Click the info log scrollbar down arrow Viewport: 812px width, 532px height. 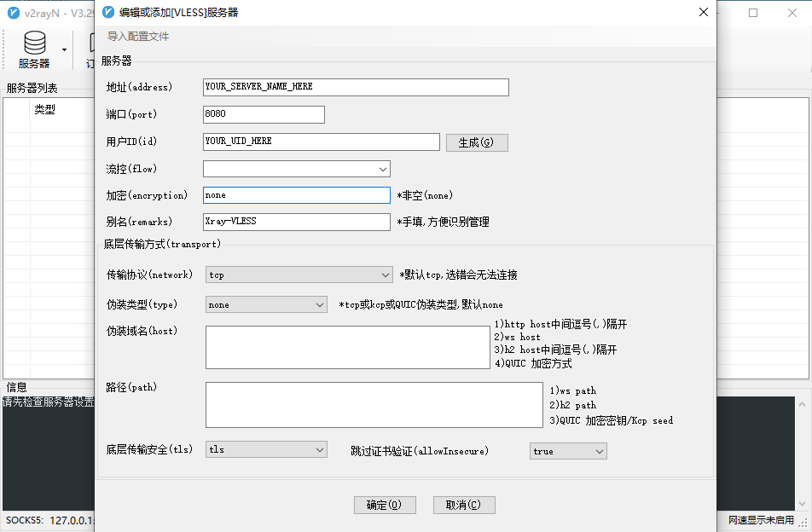coord(802,504)
